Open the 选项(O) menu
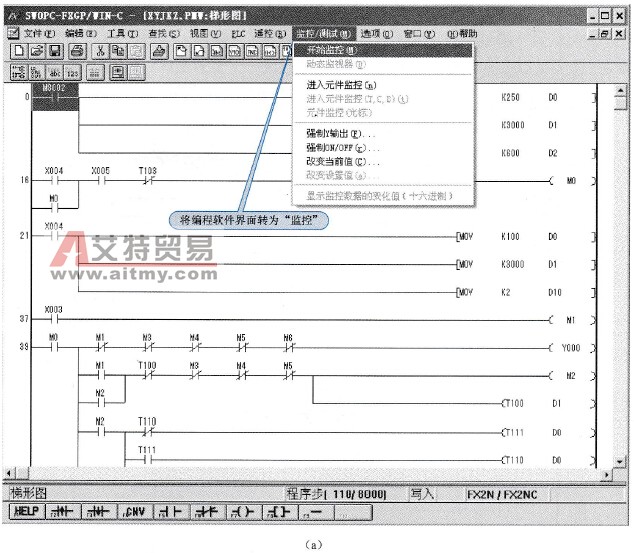634x553 pixels. click(376, 34)
